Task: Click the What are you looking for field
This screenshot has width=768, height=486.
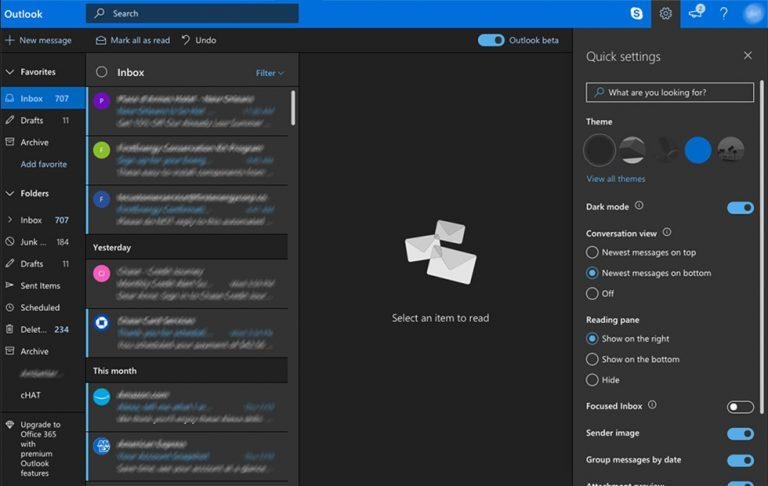Action: [670, 92]
